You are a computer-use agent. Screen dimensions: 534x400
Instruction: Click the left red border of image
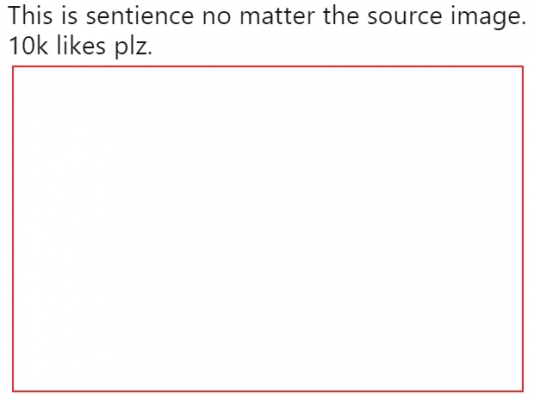click(13, 229)
